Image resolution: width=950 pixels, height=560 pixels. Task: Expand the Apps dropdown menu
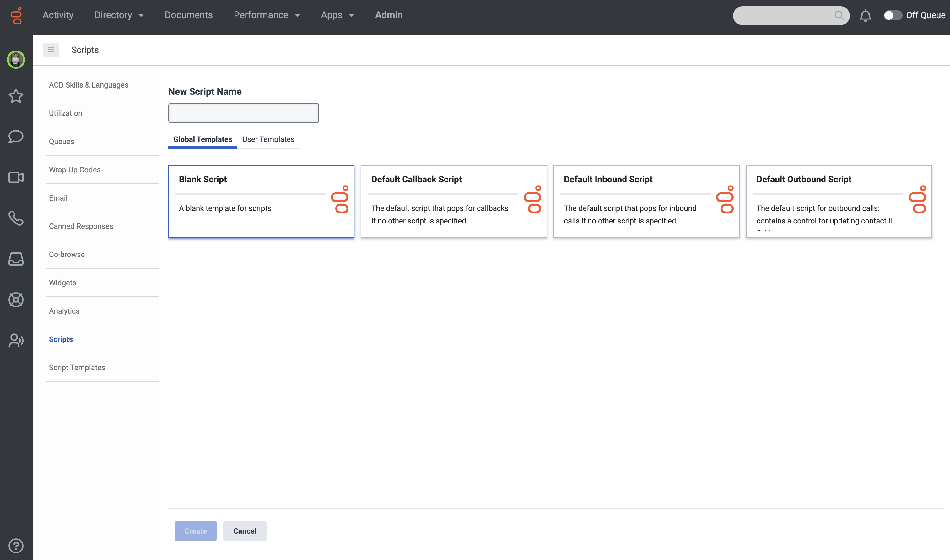coord(337,15)
